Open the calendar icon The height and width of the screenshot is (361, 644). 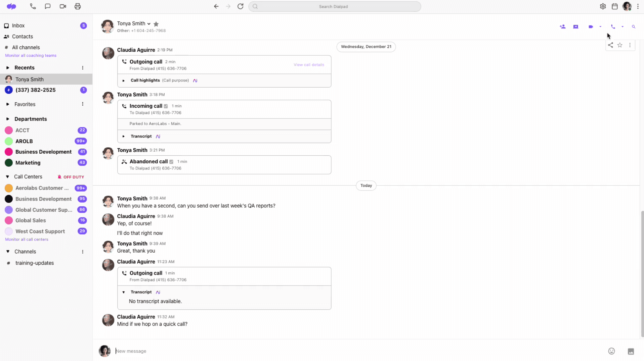(615, 6)
